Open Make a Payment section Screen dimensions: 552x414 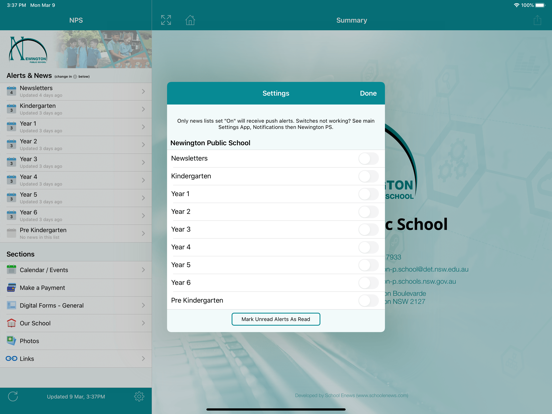click(76, 288)
